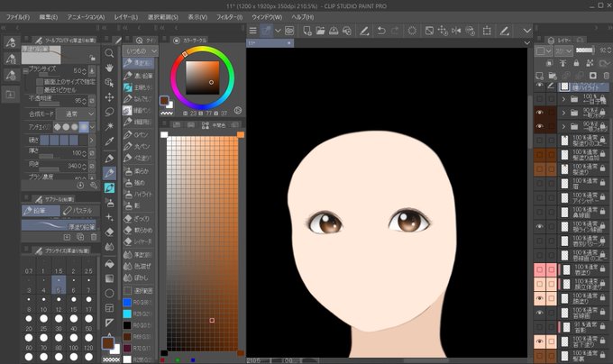This screenshot has height=364, width=613.
Task: Click the blue R0 G98 color set entry
Action: coord(139,303)
